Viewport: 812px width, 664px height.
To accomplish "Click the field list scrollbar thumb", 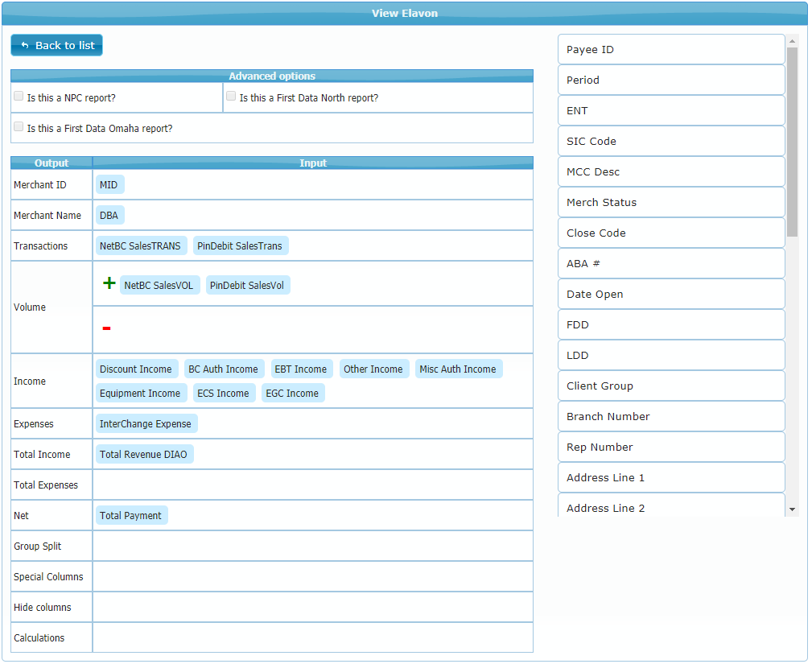I will tap(792, 142).
